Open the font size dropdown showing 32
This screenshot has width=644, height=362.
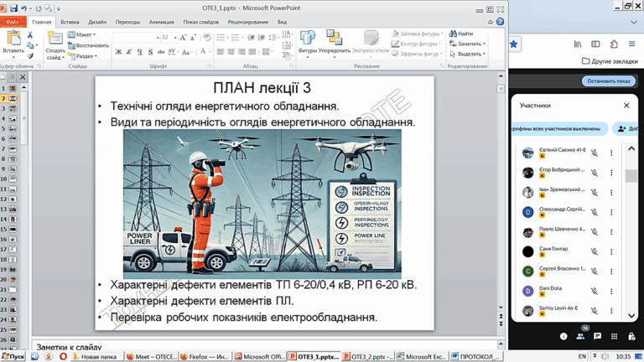click(x=175, y=38)
